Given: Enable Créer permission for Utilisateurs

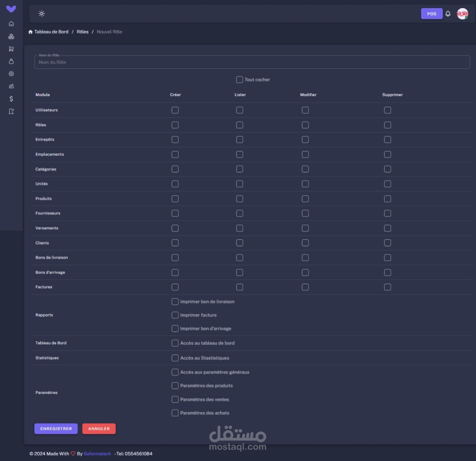Looking at the screenshot, I should point(175,110).
